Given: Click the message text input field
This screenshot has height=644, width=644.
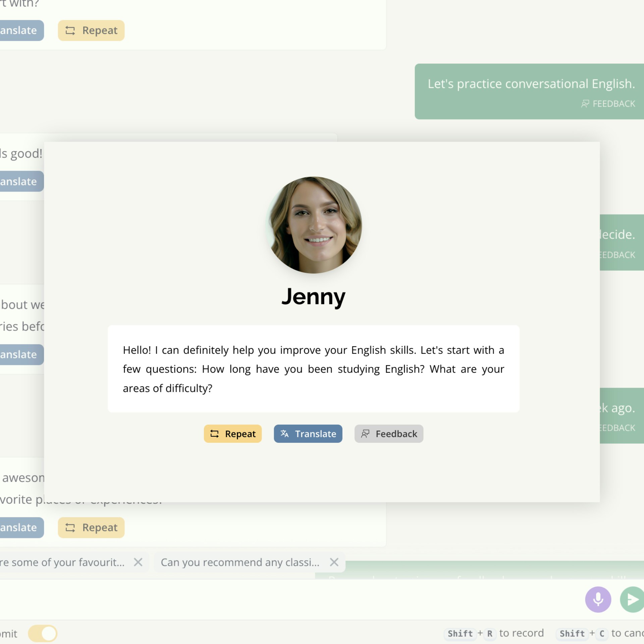Looking at the screenshot, I should pos(285,599).
